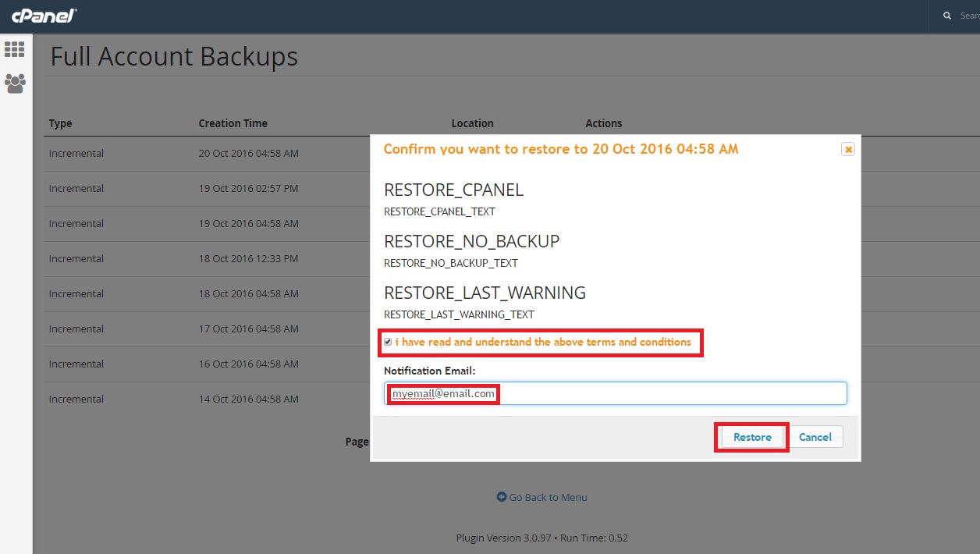Open the apps grid icon in sidebar
The height and width of the screenshot is (554, 980).
15,49
